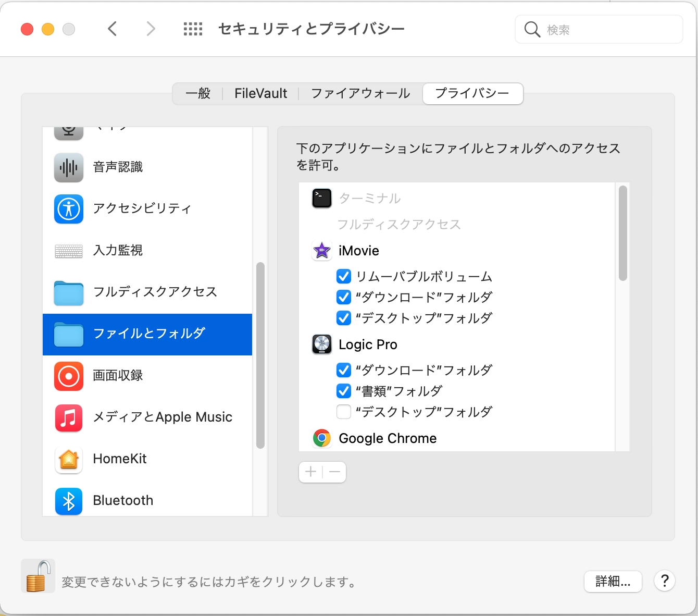Enable Logic Pro "デスクトップ"フォルダ checkbox

(x=344, y=412)
